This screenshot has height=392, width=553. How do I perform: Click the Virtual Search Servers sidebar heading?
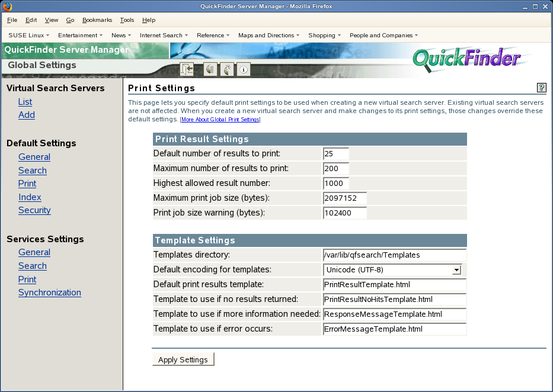click(x=55, y=88)
